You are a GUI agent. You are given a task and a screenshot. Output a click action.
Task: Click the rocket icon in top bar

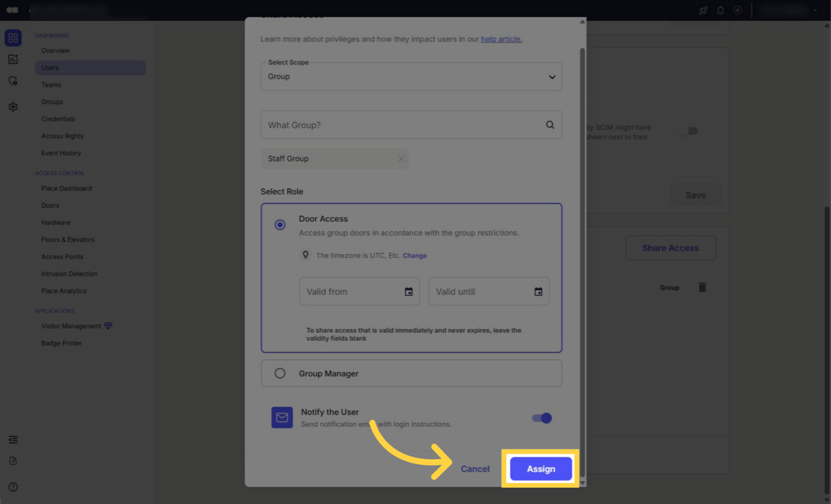[702, 10]
